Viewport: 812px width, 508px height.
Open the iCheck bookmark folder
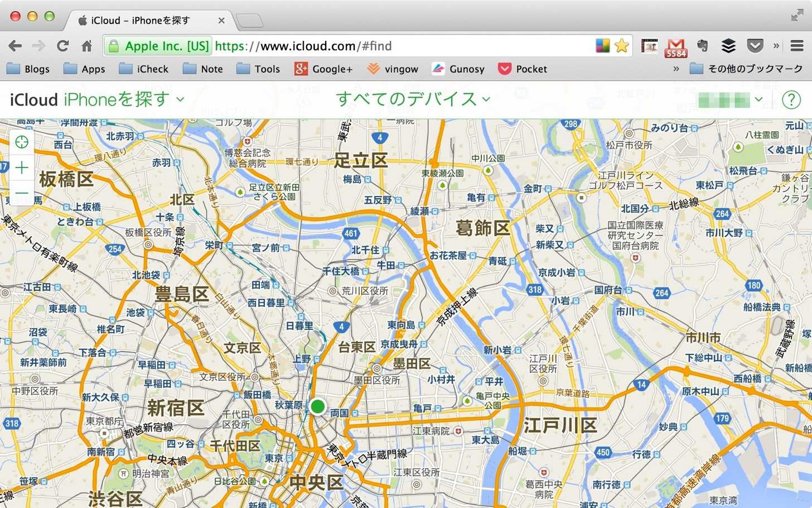click(x=144, y=69)
